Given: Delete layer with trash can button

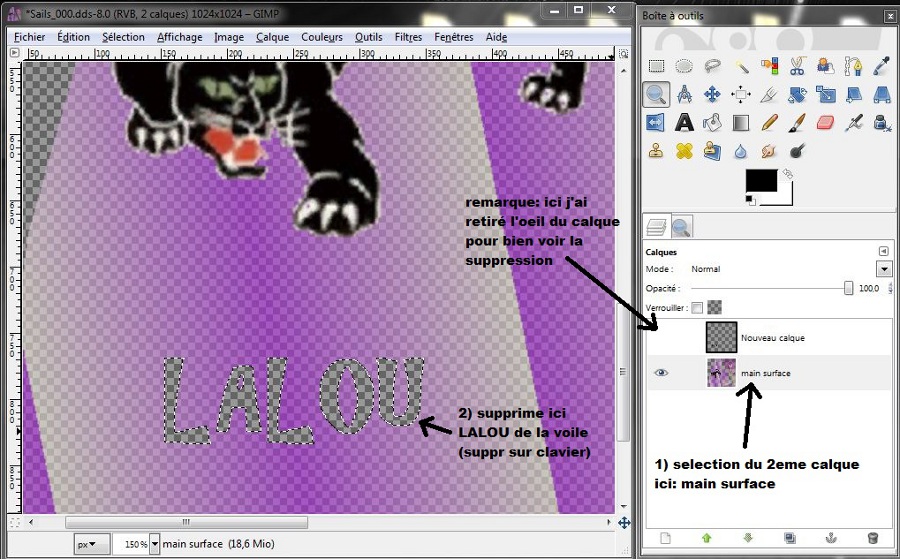Looking at the screenshot, I should pyautogui.click(x=873, y=538).
